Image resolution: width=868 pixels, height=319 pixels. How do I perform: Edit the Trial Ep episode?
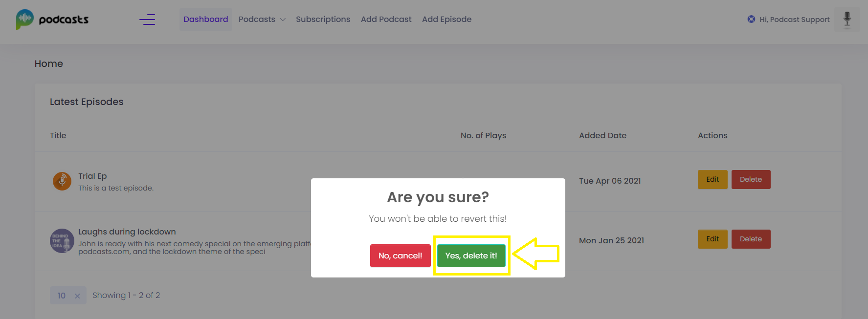click(712, 179)
